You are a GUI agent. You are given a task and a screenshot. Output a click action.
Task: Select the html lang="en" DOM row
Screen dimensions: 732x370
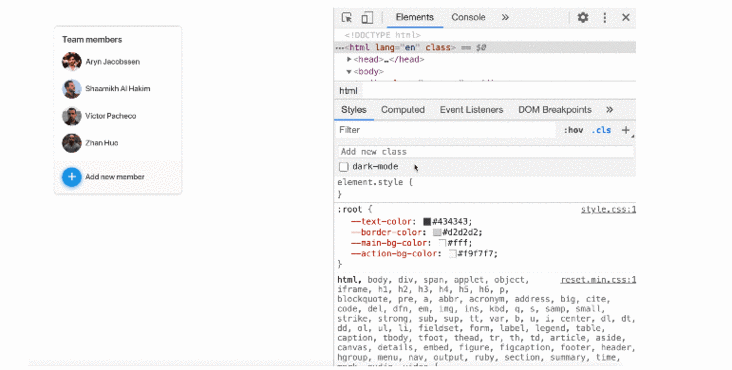[485, 47]
